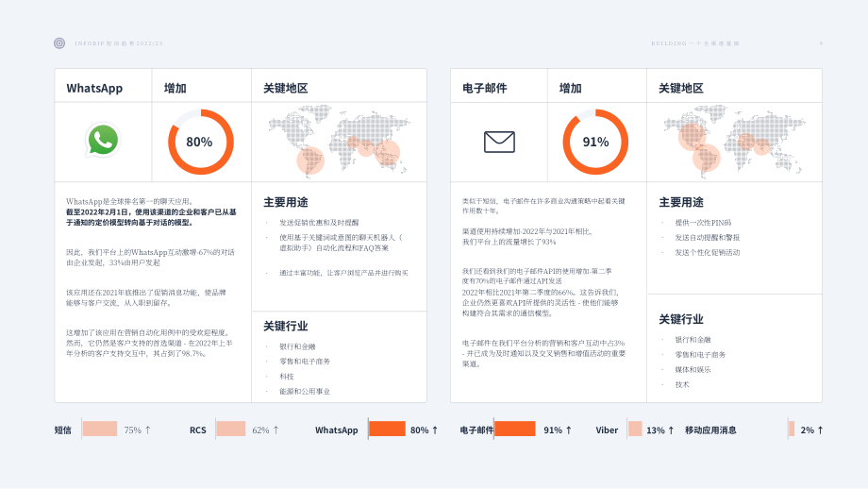Click 银行和金融 in WhatsApp industries list
Image resolution: width=868 pixels, height=489 pixels.
pos(297,346)
